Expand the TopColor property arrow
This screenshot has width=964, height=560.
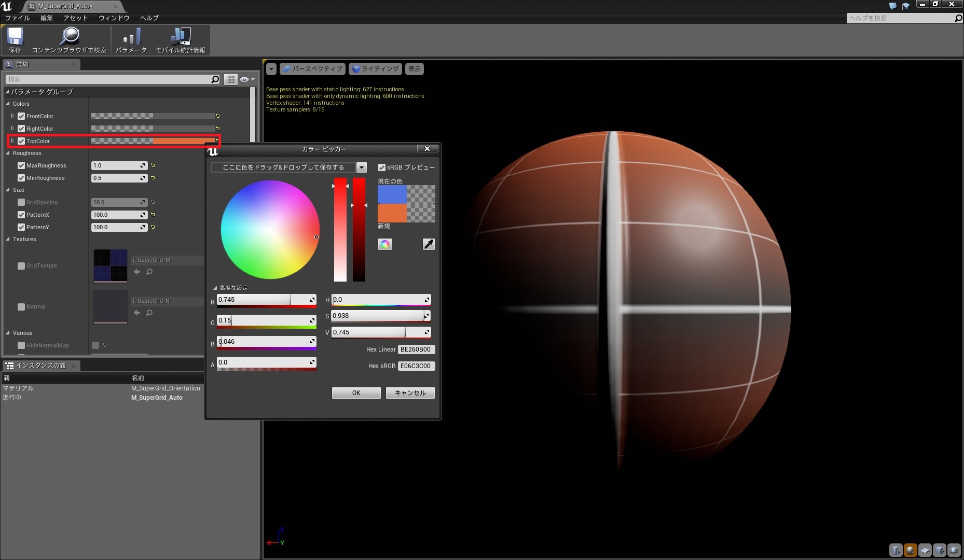coord(12,141)
